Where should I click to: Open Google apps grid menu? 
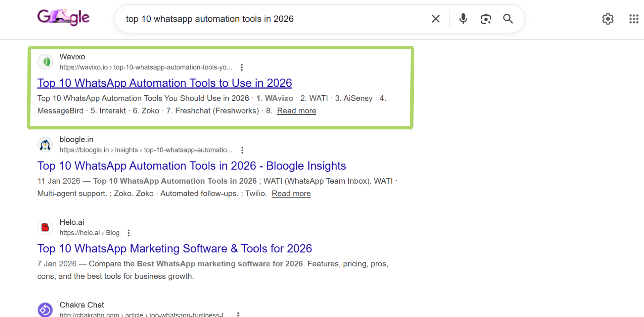click(x=633, y=19)
